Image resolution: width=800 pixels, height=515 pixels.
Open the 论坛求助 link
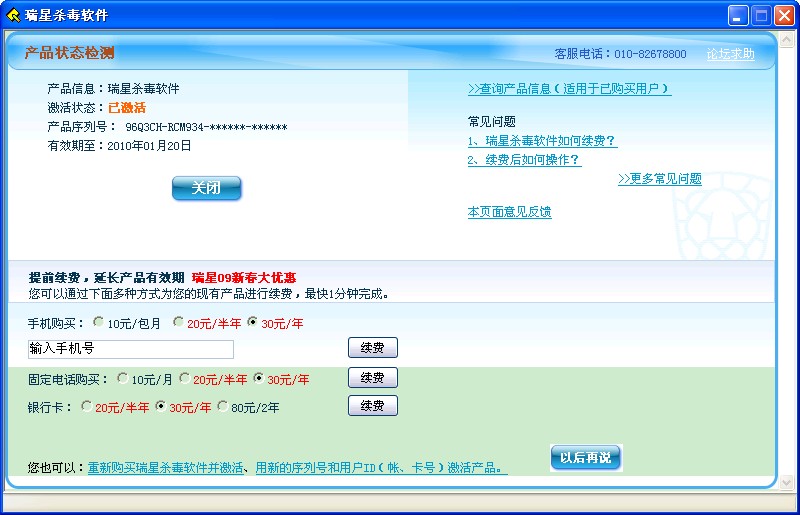[730, 54]
